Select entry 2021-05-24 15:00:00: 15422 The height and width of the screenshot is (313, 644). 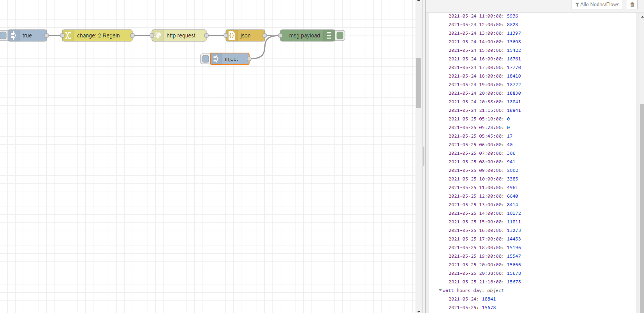(x=485, y=50)
